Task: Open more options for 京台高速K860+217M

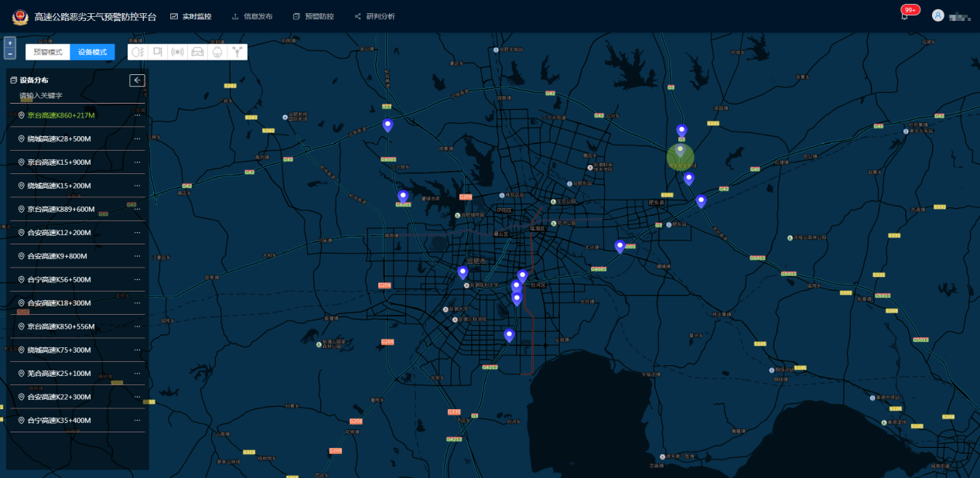Action: click(x=137, y=115)
